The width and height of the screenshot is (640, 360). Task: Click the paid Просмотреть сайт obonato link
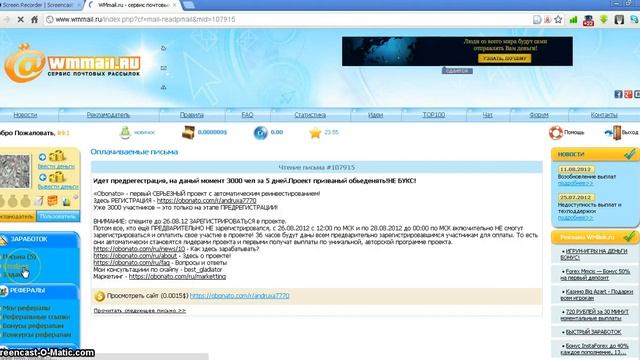tap(240, 296)
